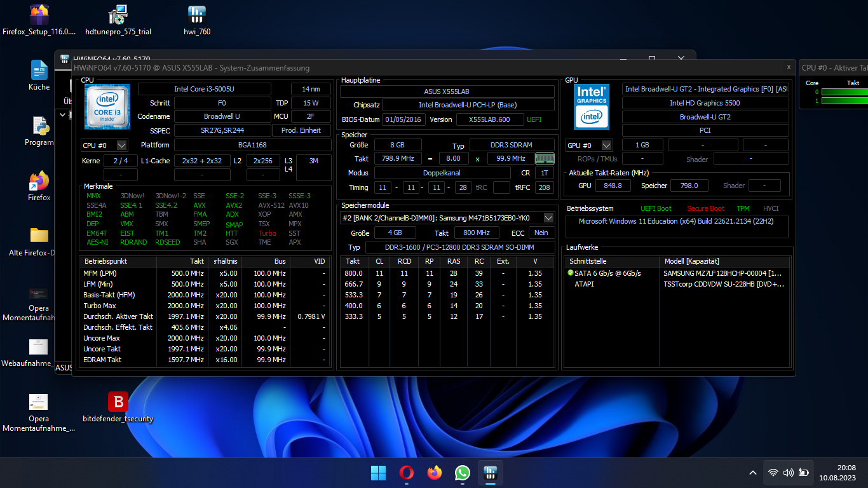Click the MFM (LPM) operating point row
Screen dimensions: 868x488
pyautogui.click(x=205, y=273)
